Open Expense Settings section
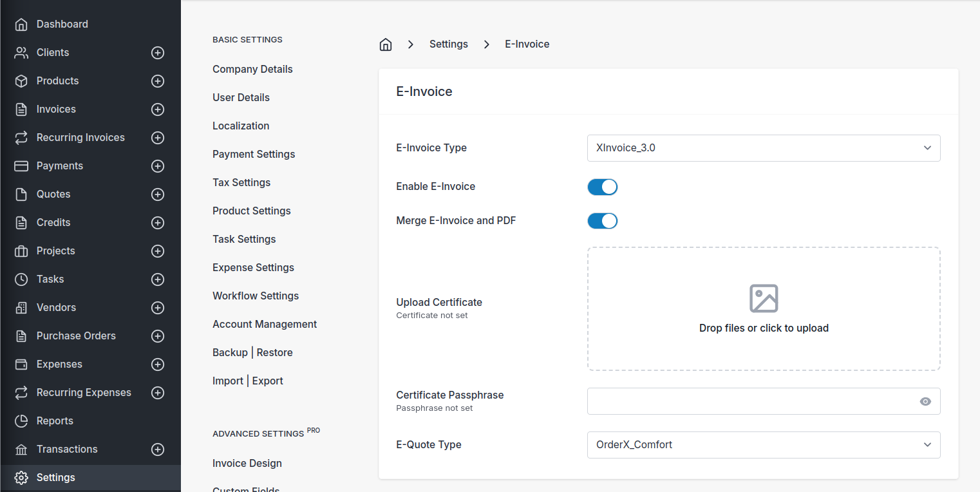This screenshot has width=980, height=492. 253,267
